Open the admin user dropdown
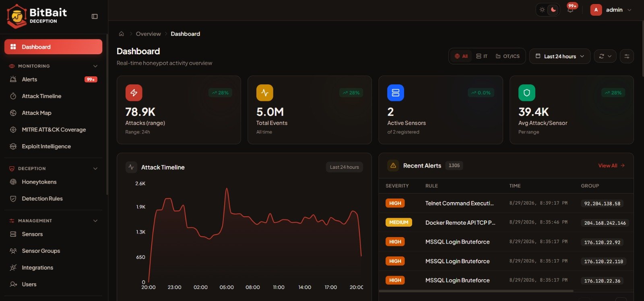 tap(611, 10)
